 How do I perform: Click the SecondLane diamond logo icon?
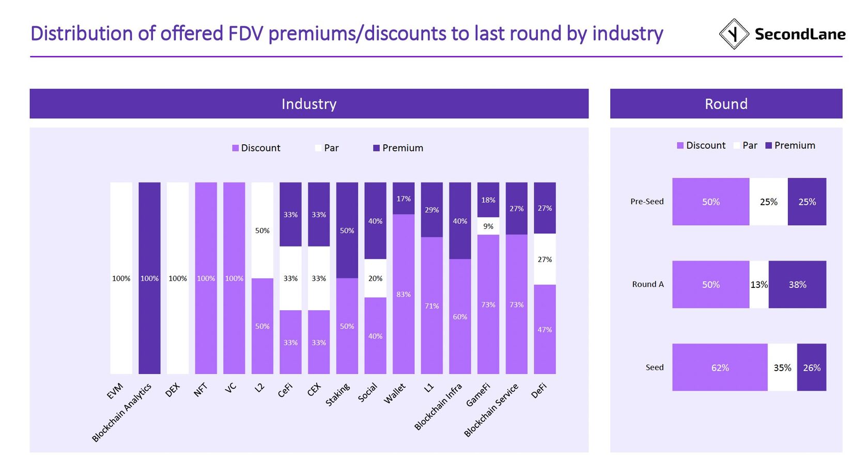pos(734,34)
